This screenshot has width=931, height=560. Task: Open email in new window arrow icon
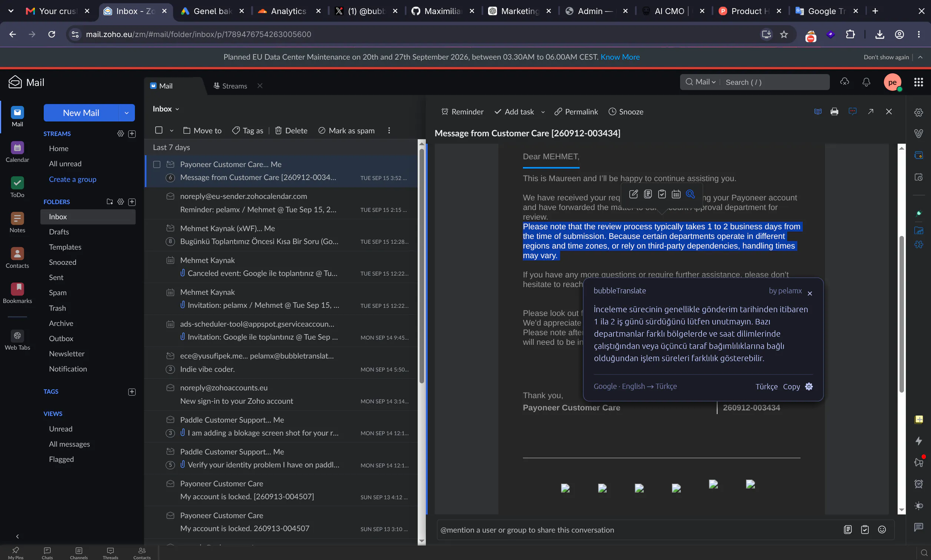coord(871,111)
